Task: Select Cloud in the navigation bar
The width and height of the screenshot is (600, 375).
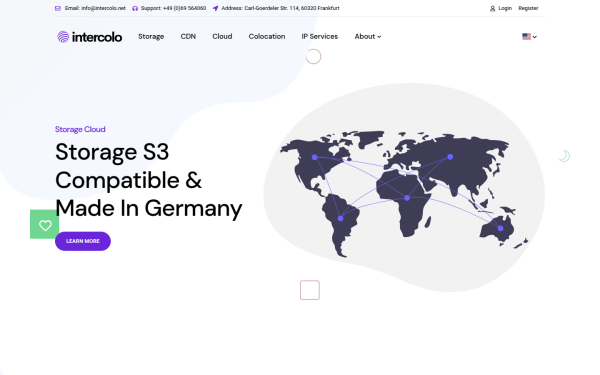Action: pos(222,36)
